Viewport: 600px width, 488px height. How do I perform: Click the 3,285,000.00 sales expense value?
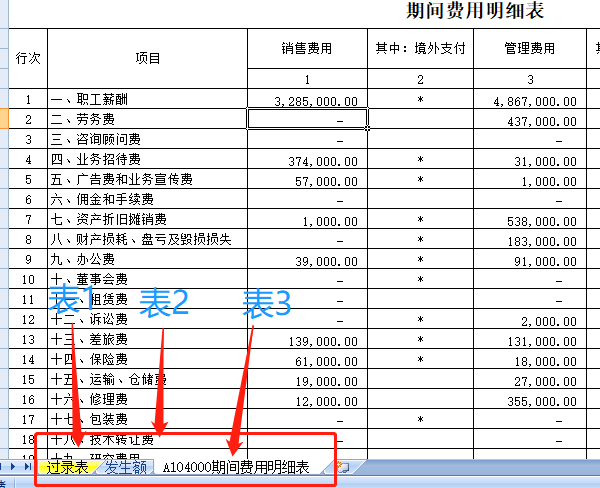point(307,99)
